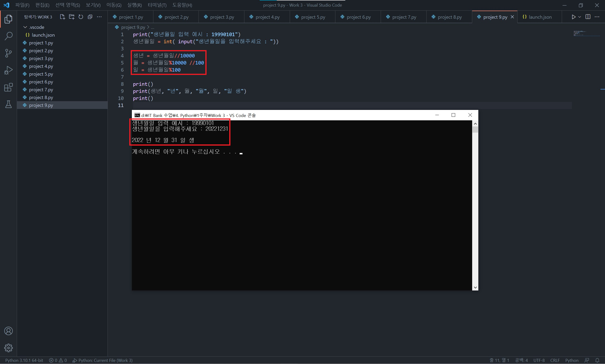
Task: Click the New File icon in explorer
Action: coord(62,17)
